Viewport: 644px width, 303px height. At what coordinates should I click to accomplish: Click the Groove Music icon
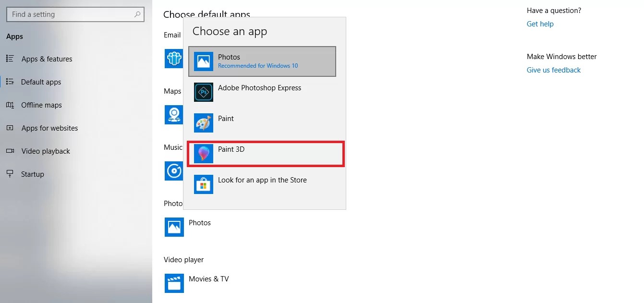174,171
